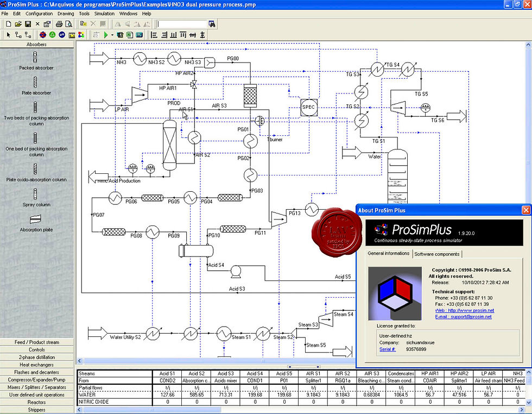The image size is (532, 414).
Task: Choose the dashed information stream tool
Action: pyautogui.click(x=28, y=35)
